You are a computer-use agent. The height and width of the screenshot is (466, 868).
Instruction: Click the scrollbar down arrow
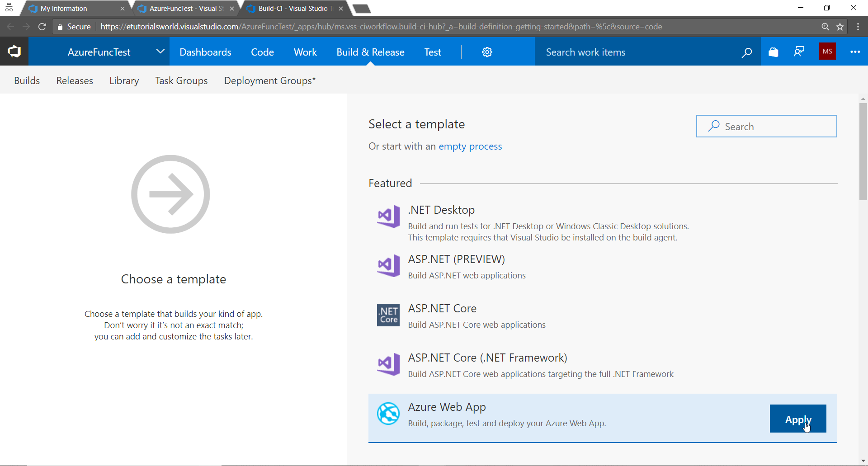[863, 461]
